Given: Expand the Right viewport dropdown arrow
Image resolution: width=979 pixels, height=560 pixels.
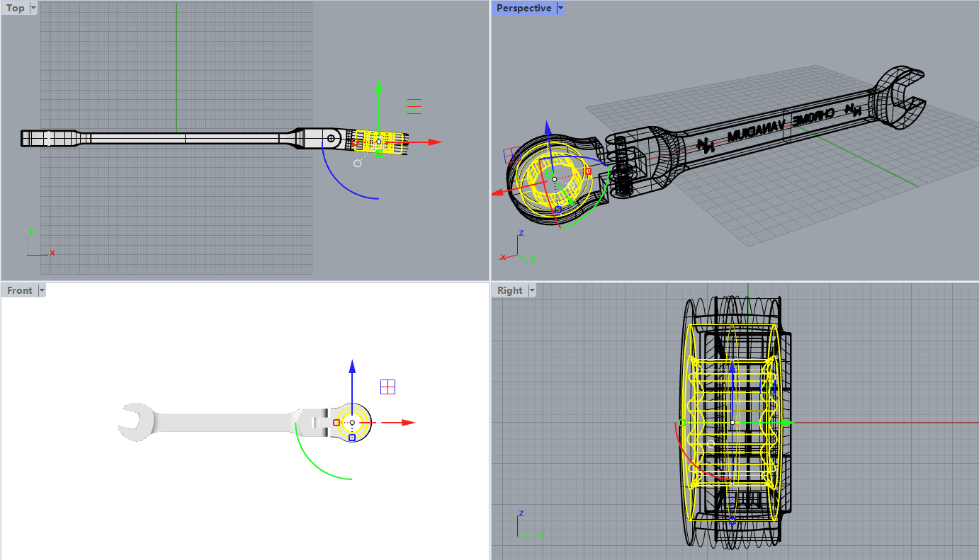Looking at the screenshot, I should [x=531, y=290].
